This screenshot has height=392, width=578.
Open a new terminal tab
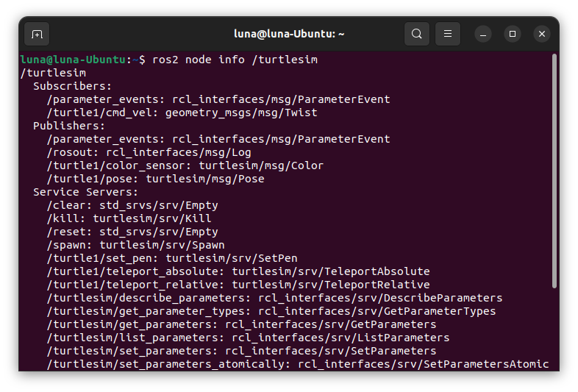click(x=37, y=34)
